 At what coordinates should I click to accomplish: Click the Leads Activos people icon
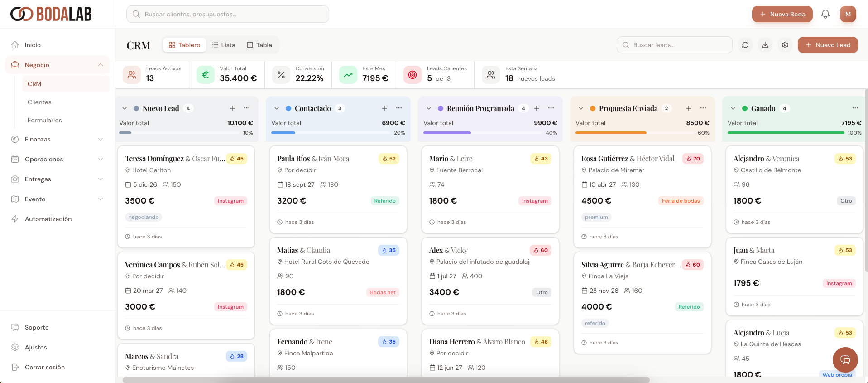click(132, 75)
